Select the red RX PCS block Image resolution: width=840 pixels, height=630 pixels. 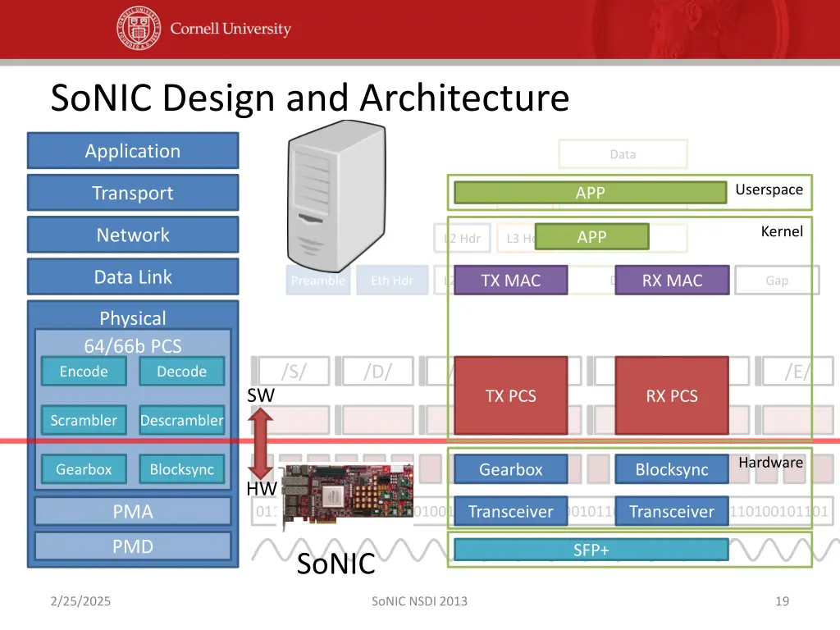[x=672, y=395]
